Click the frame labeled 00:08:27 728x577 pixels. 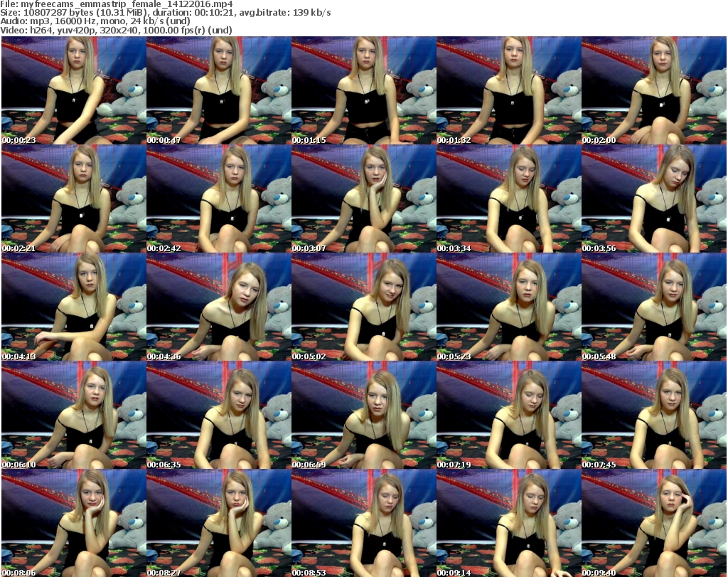coord(219,523)
